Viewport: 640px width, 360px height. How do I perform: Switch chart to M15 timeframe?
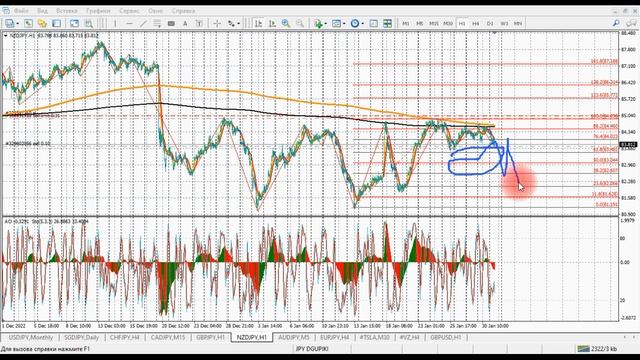click(433, 24)
